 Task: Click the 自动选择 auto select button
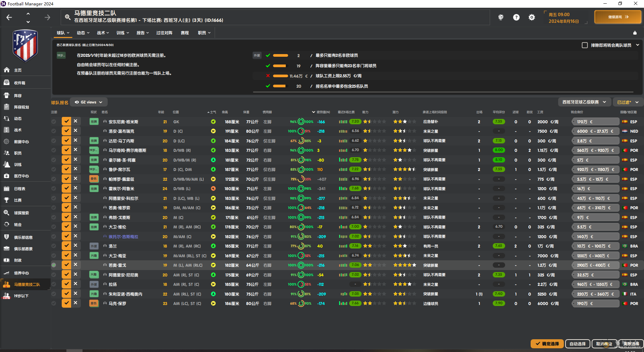pos(578,344)
